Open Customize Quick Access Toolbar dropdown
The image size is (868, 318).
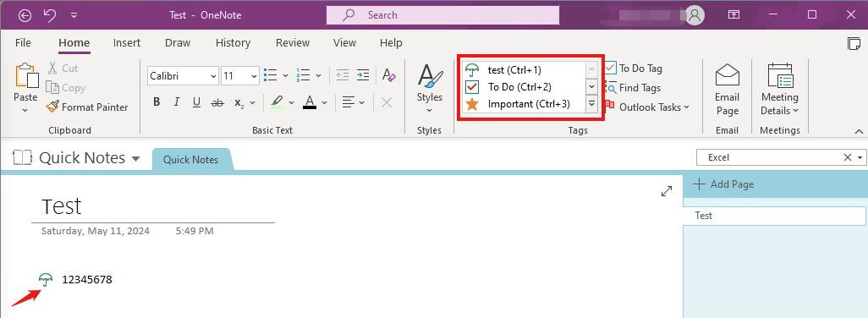tap(74, 15)
